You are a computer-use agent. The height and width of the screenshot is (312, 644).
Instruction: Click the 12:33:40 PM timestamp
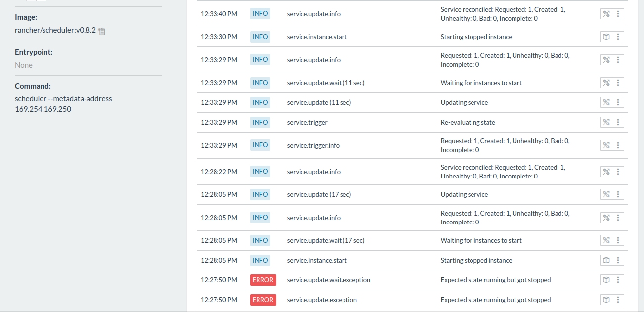(219, 14)
